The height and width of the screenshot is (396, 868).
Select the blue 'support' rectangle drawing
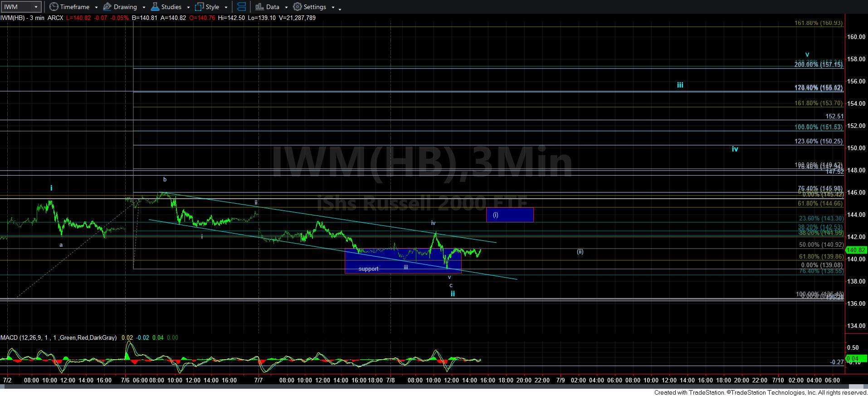tap(403, 261)
